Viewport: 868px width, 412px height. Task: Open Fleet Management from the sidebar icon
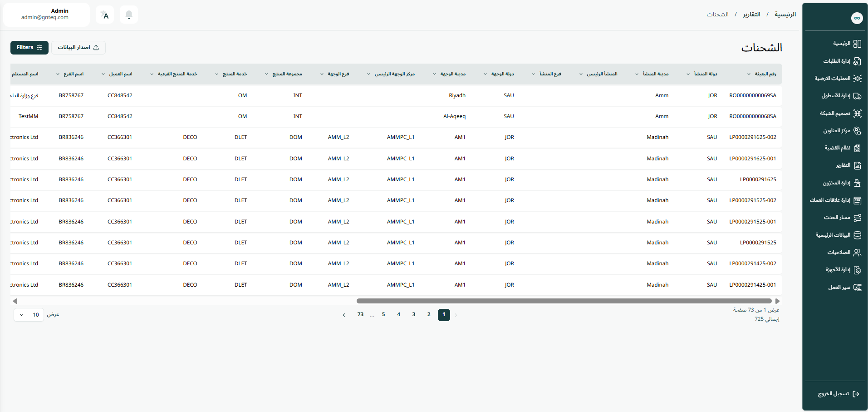coord(857,96)
